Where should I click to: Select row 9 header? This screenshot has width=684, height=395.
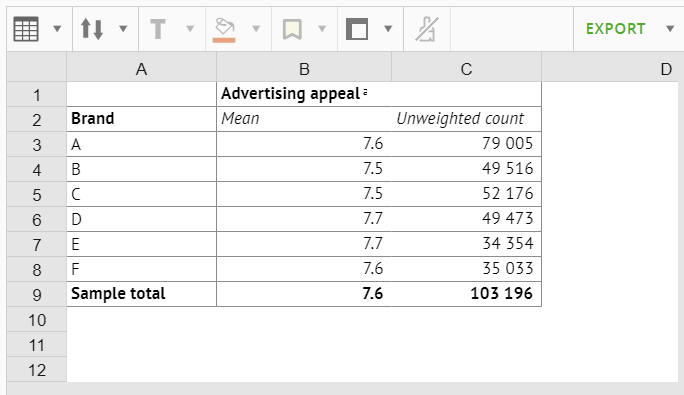click(x=37, y=295)
